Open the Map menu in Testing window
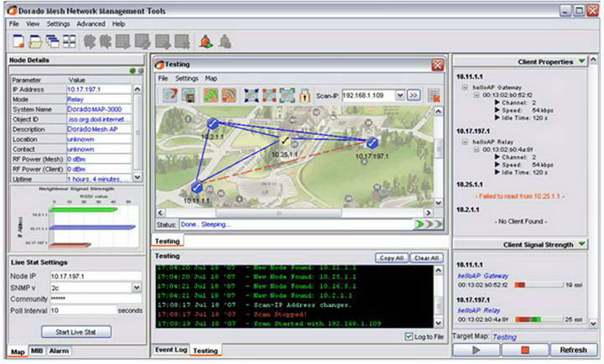Screen dimensions: 604x364 211,78
